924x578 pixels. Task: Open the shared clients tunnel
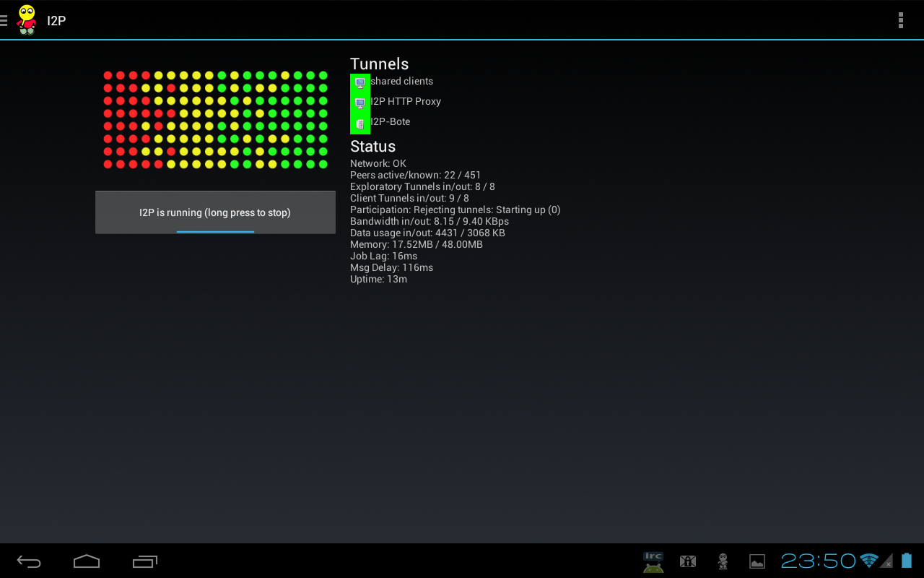[x=401, y=81]
